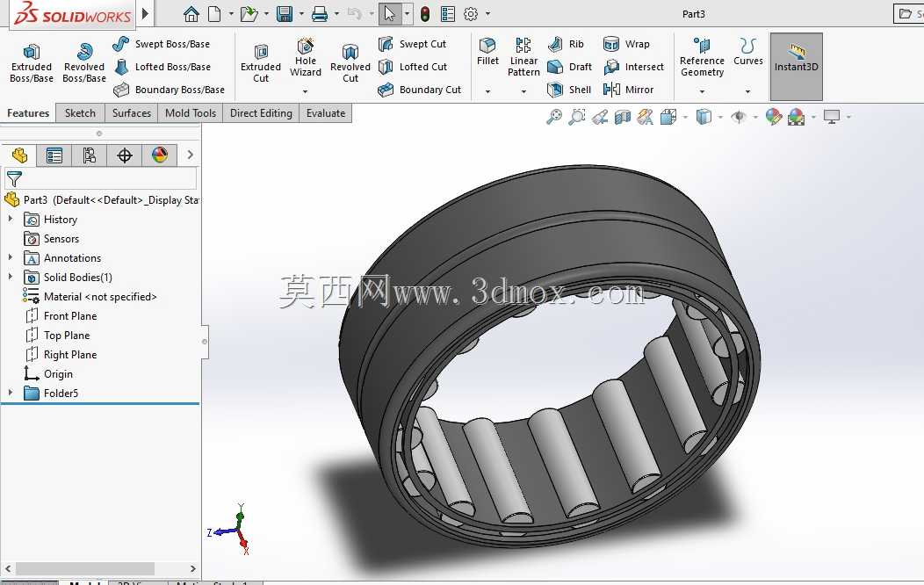
Task: Expand the Solid Bodies(1) node
Action: (x=10, y=277)
